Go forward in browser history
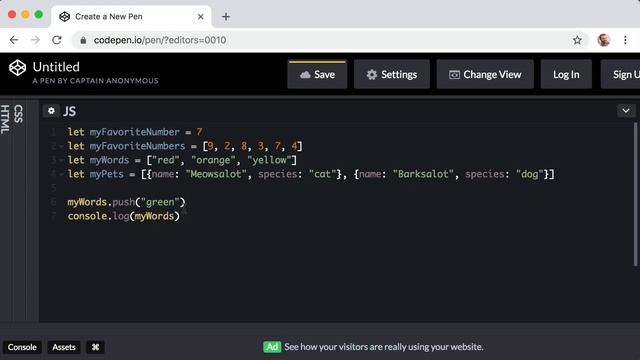This screenshot has height=360, width=640. point(36,40)
